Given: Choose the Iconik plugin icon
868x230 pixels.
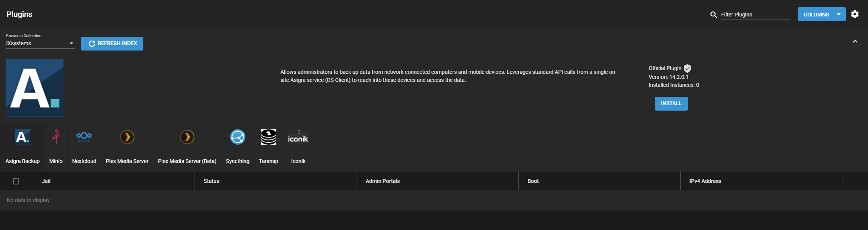Looking at the screenshot, I should [x=298, y=137].
